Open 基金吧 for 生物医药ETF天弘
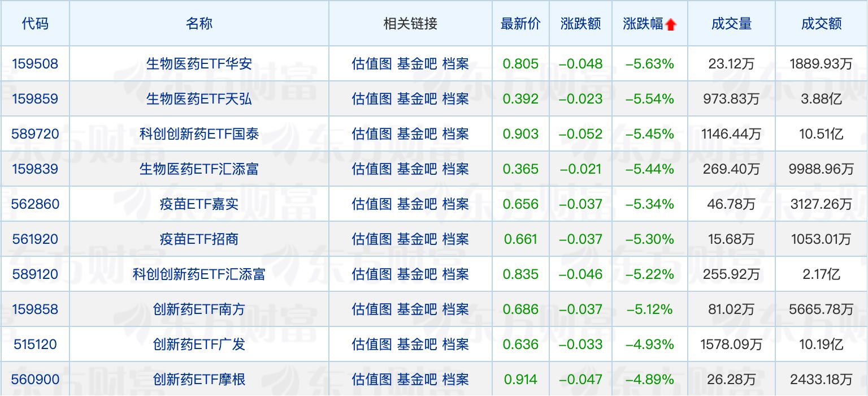 pyautogui.click(x=417, y=99)
